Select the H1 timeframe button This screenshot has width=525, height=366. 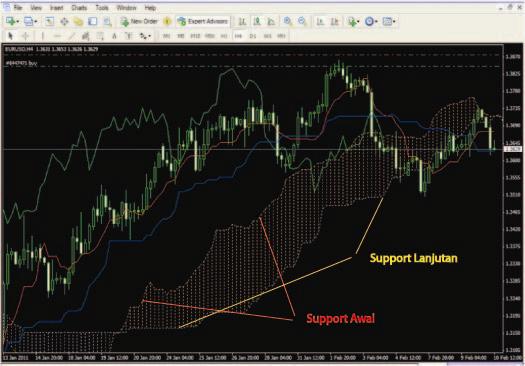point(224,36)
